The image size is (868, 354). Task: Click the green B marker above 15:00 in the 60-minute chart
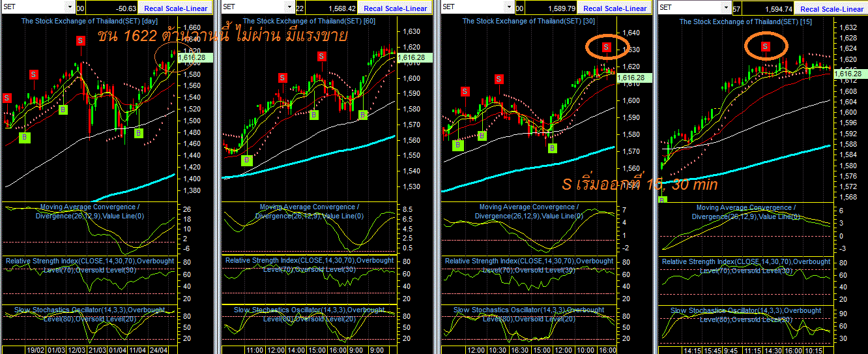pos(313,115)
